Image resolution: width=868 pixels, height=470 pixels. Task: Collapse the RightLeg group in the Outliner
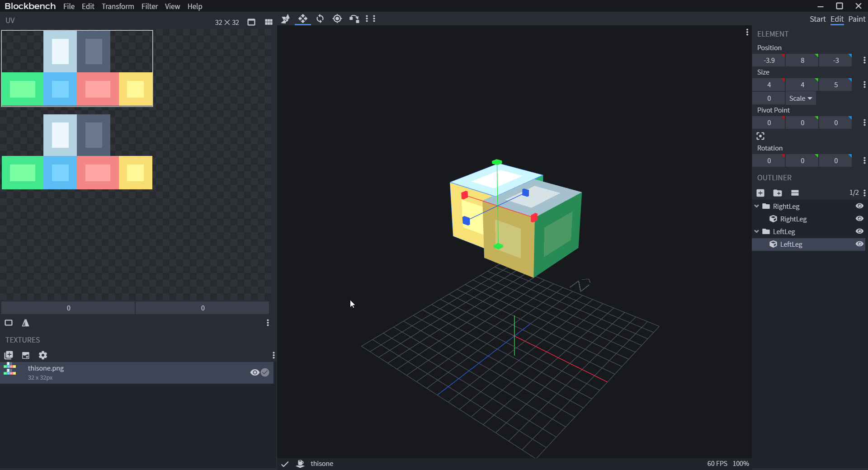(x=756, y=206)
